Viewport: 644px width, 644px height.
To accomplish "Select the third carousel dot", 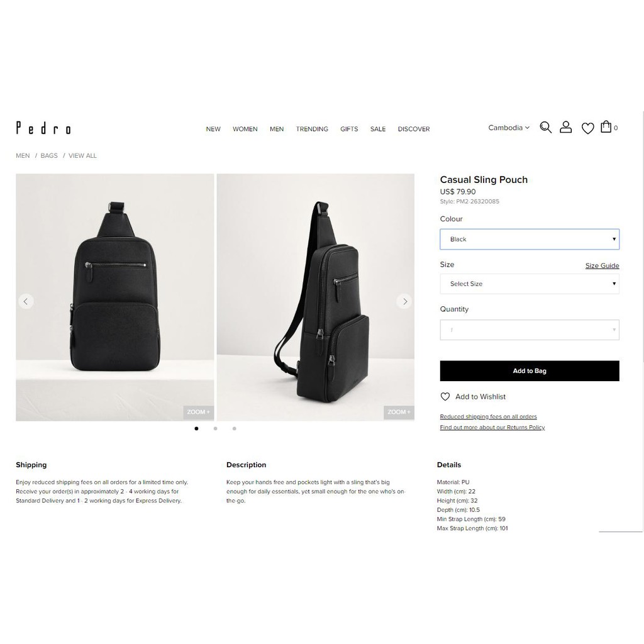I will click(234, 428).
